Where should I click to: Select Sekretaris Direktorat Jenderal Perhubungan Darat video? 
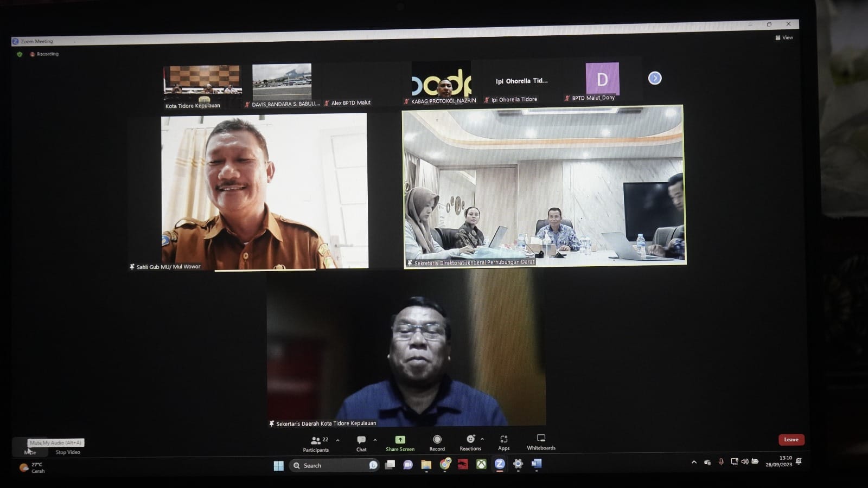(544, 185)
